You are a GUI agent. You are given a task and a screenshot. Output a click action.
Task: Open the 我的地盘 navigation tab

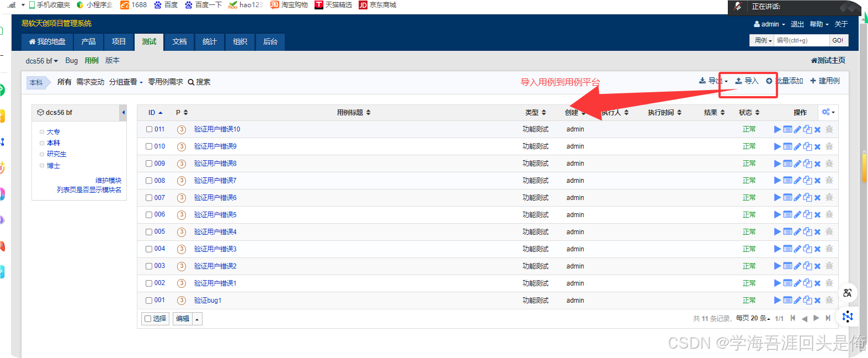[x=47, y=42]
